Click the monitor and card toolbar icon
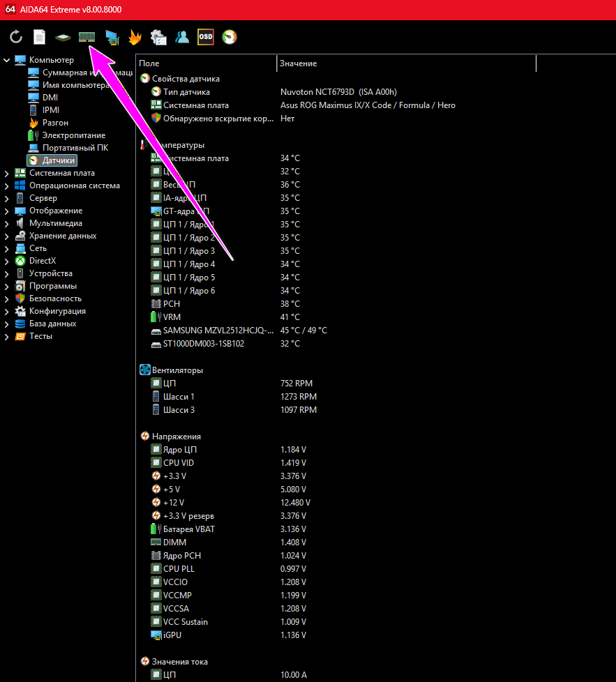The width and height of the screenshot is (616, 682). pos(112,37)
